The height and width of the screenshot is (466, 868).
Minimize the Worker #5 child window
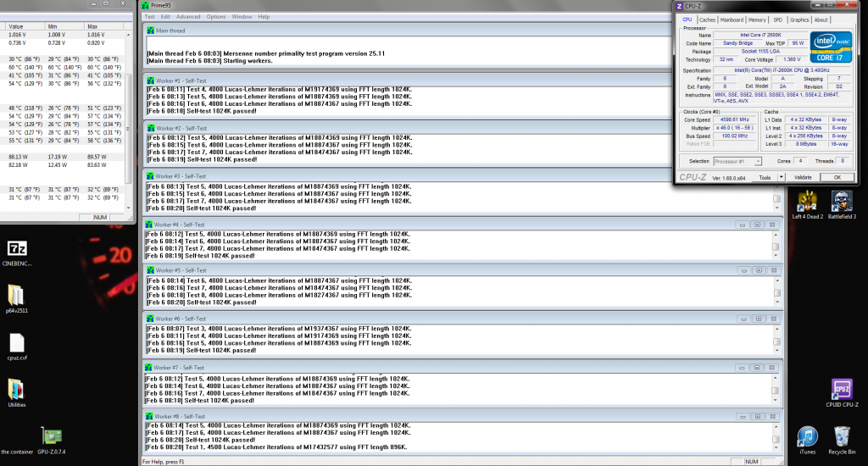pyautogui.click(x=744, y=270)
